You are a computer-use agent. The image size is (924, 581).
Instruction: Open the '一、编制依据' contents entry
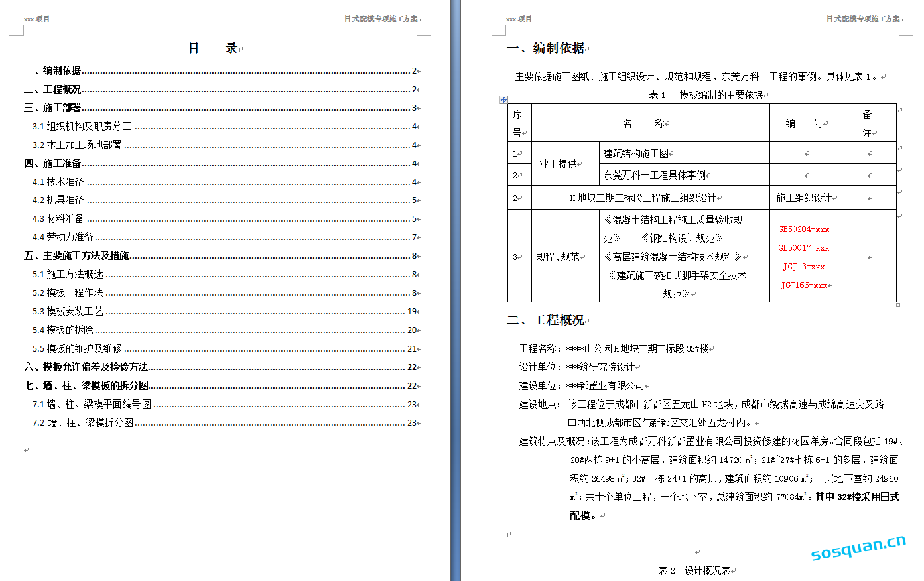(x=53, y=70)
